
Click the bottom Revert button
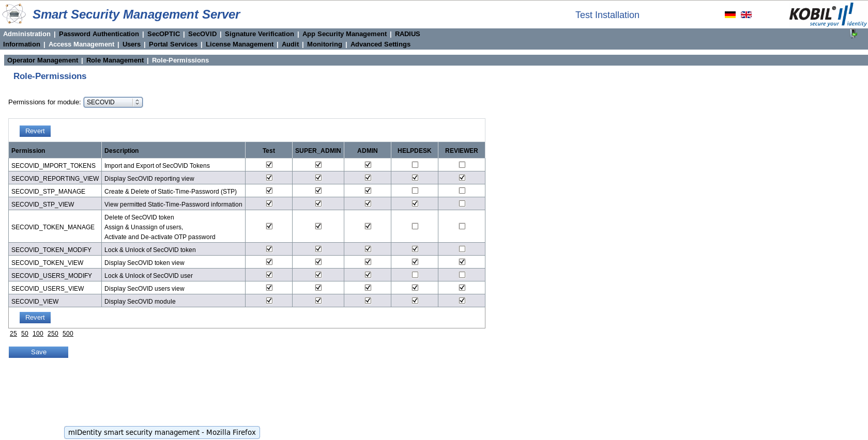(35, 318)
